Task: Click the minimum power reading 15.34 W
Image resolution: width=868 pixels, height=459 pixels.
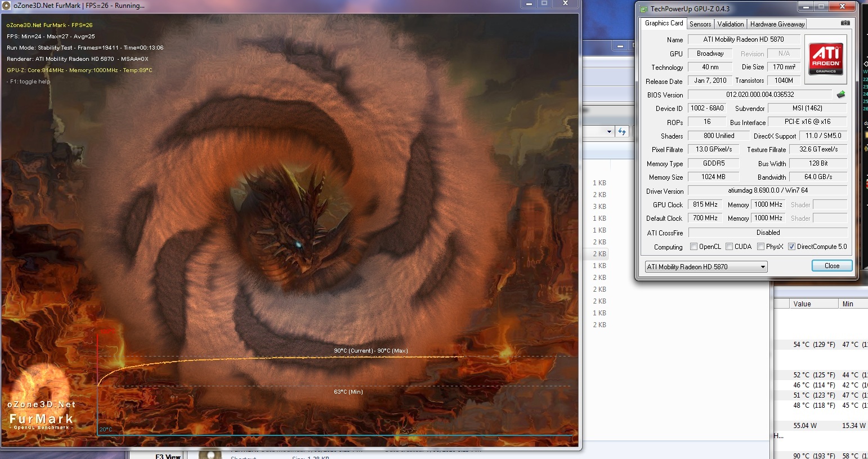Action: (854, 426)
